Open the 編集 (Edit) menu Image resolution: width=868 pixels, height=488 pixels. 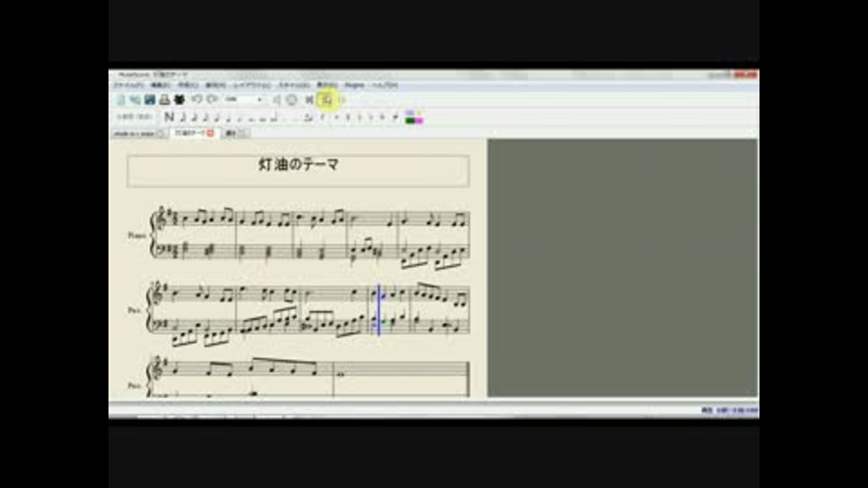[160, 85]
